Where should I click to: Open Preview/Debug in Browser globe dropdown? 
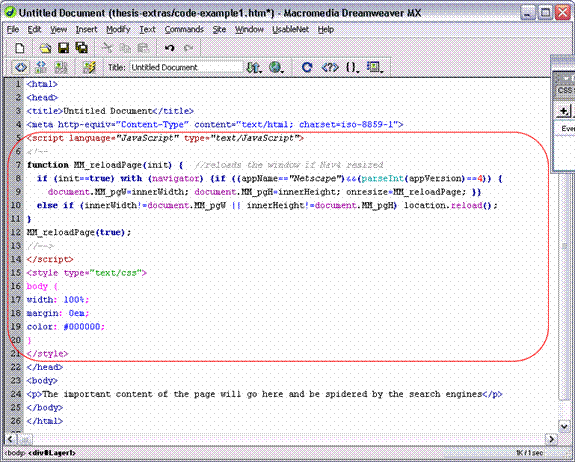(x=276, y=67)
